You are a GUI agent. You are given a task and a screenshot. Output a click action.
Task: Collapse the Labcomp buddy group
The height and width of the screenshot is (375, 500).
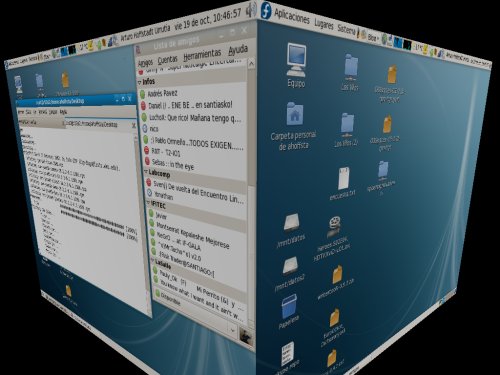tap(146, 172)
